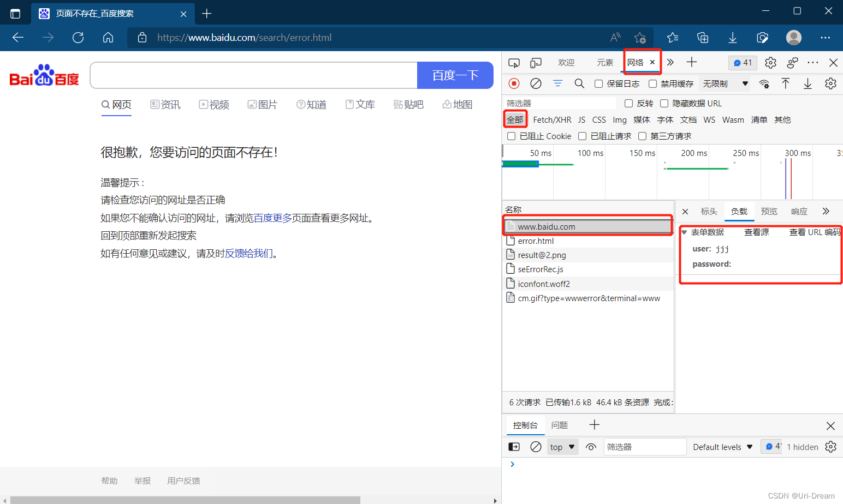Click the export HAR download arrow

[x=808, y=83]
